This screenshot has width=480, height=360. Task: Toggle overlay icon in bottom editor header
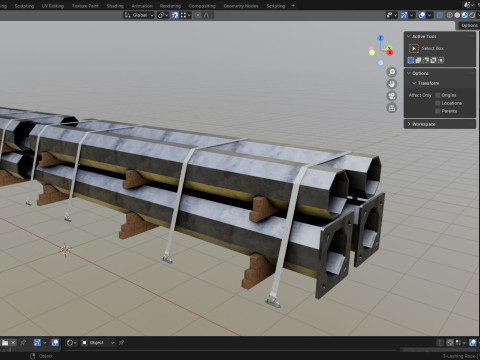pos(55,343)
